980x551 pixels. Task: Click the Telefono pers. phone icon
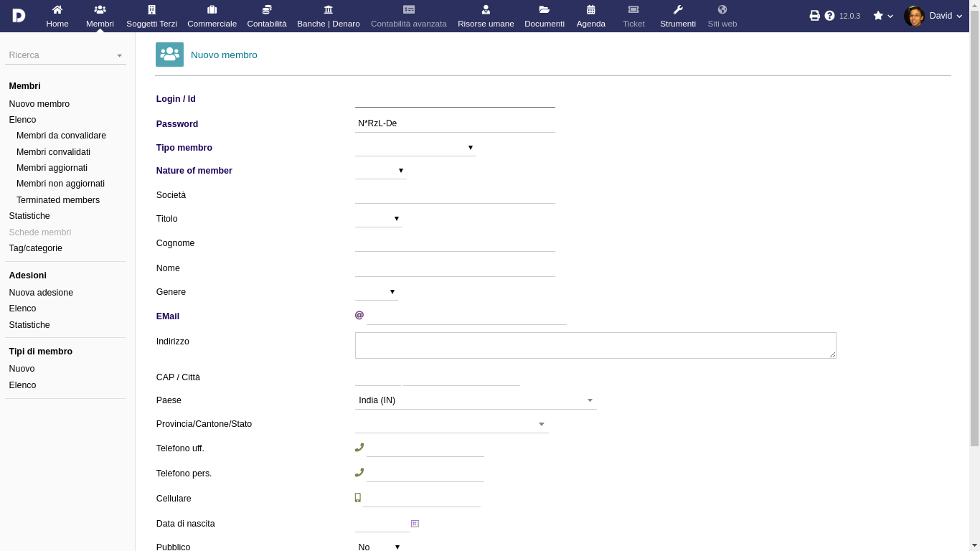359,472
